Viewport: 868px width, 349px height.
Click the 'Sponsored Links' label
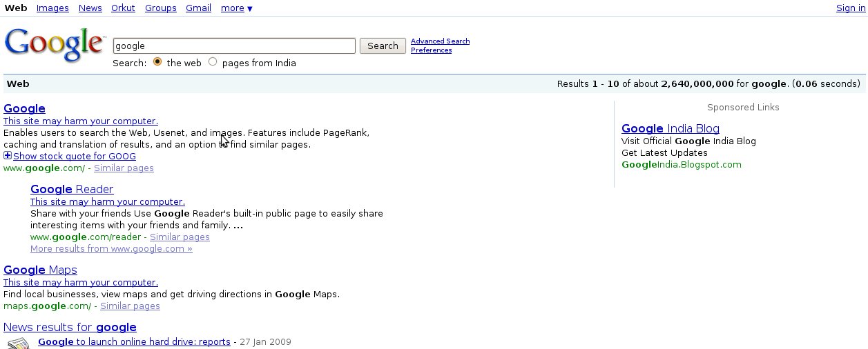click(x=743, y=108)
